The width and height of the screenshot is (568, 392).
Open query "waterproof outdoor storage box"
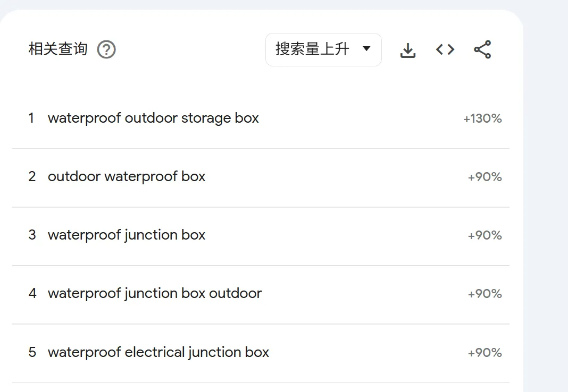(153, 118)
